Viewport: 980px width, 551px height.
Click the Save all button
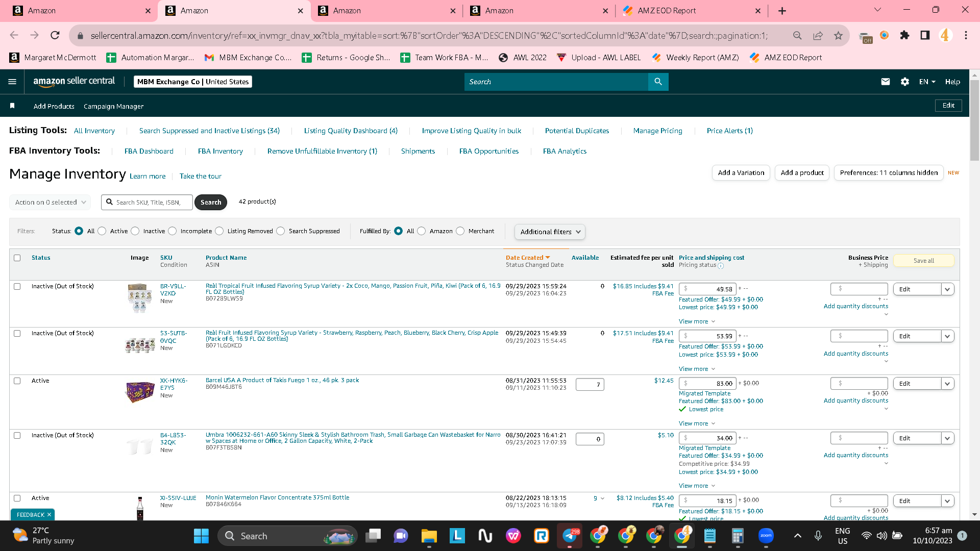pos(924,261)
